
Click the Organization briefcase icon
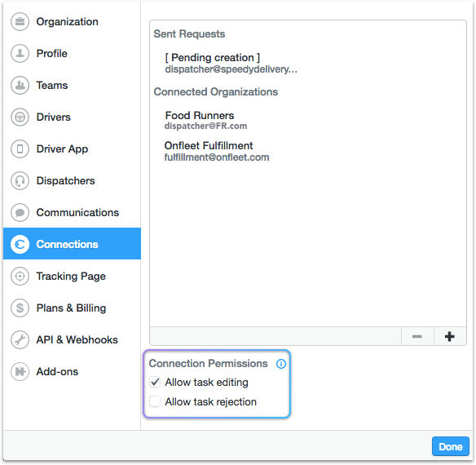[x=20, y=21]
